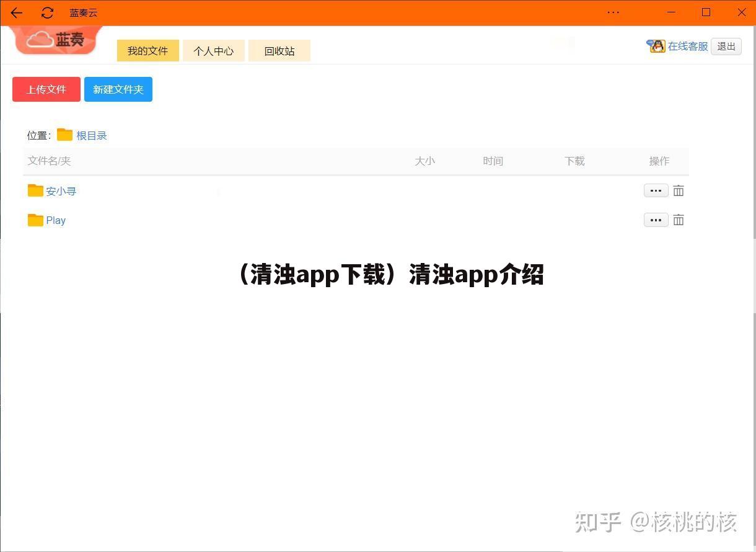Click 上传文件 button
The width and height of the screenshot is (756, 552).
click(46, 89)
